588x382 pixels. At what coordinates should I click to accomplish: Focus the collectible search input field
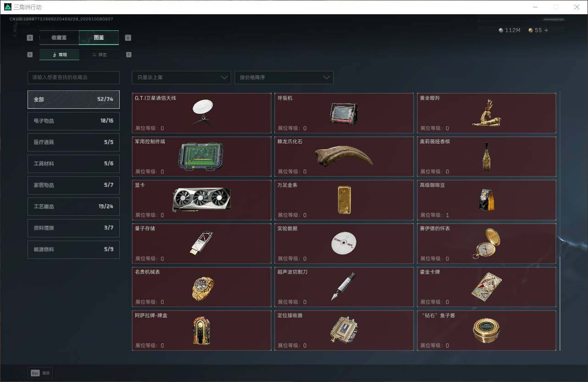click(x=73, y=78)
